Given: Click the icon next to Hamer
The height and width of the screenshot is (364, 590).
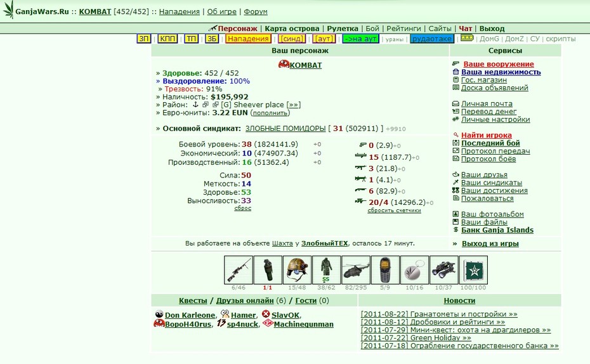Looking at the screenshot, I should 225,313.
